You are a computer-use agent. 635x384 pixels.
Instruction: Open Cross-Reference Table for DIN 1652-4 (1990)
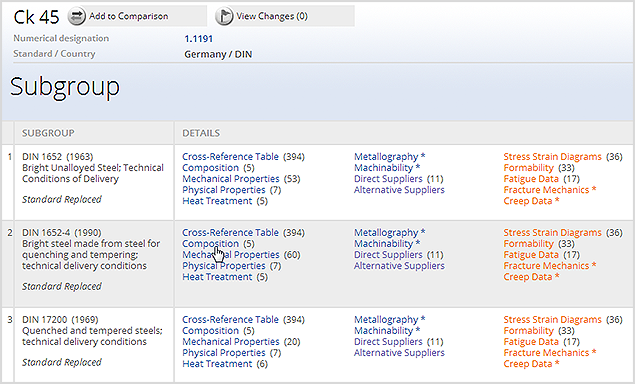[230, 233]
